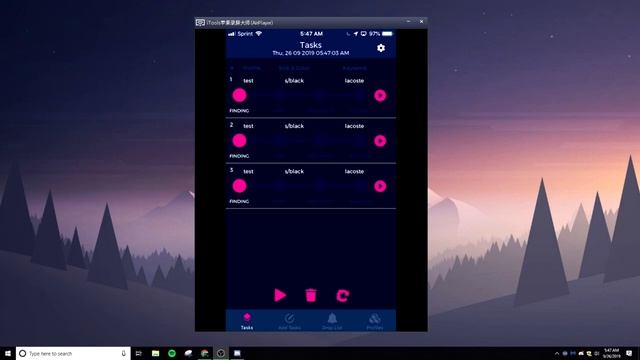Close the AirPlayer window
The image size is (640, 360).
coord(421,22)
